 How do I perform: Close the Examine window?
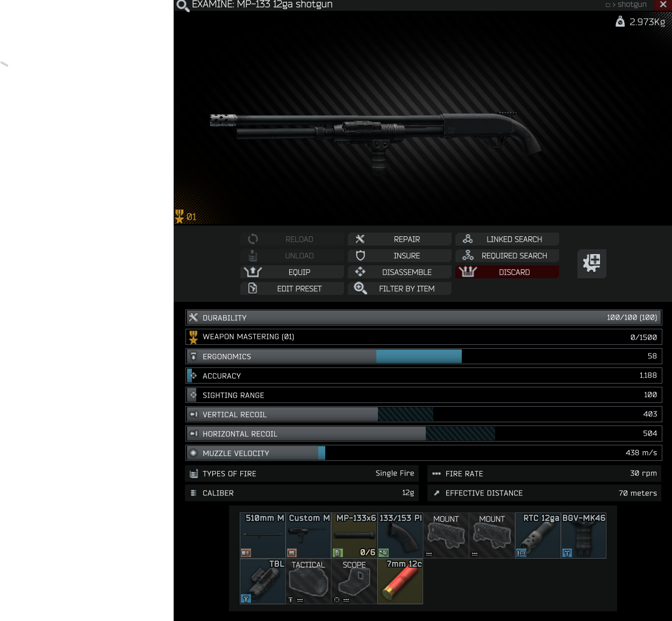point(663,4)
